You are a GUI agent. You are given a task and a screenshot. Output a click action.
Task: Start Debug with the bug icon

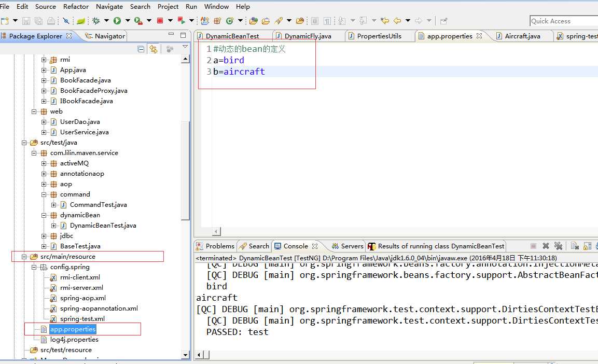tap(96, 21)
